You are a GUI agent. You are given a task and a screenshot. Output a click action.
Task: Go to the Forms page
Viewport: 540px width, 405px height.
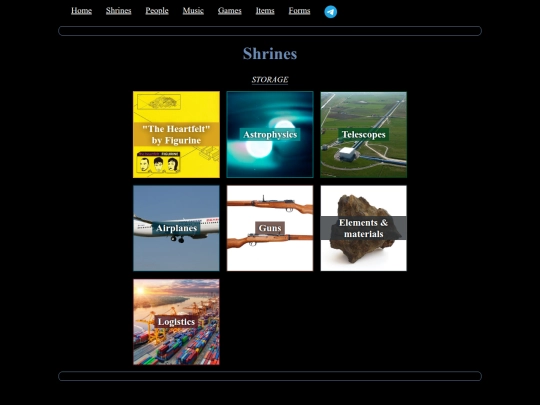tap(299, 11)
